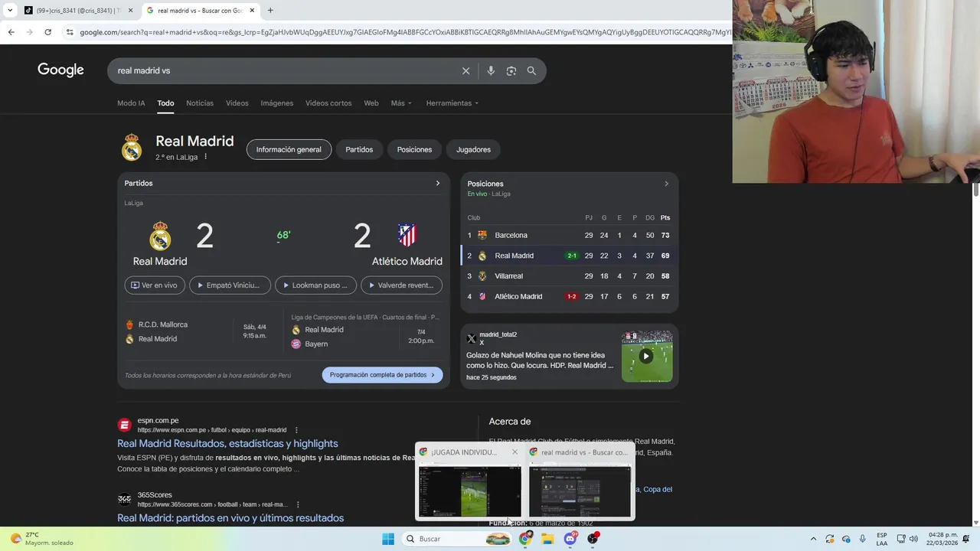Viewport: 980px width, 551px height.
Task: Select the Jugadores chip
Action: pyautogui.click(x=473, y=149)
